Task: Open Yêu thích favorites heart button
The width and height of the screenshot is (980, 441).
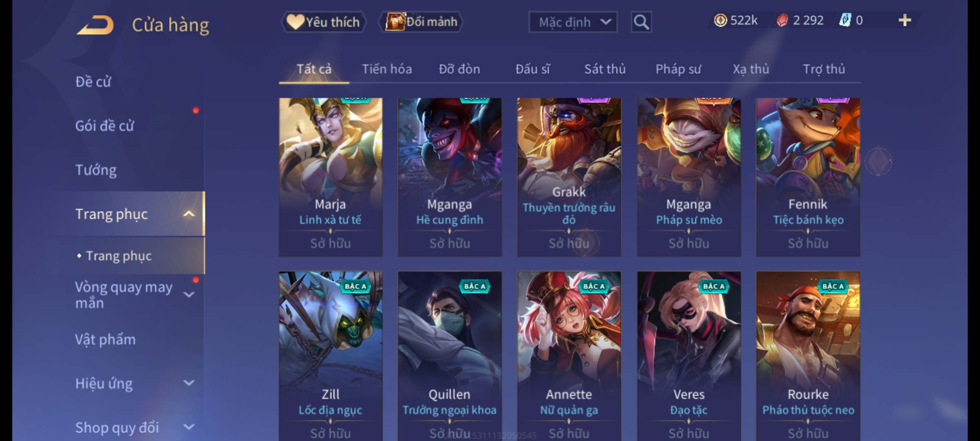Action: [323, 22]
